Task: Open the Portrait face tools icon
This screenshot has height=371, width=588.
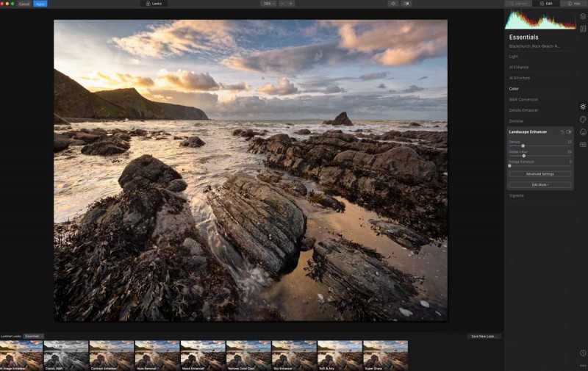Action: [x=583, y=132]
